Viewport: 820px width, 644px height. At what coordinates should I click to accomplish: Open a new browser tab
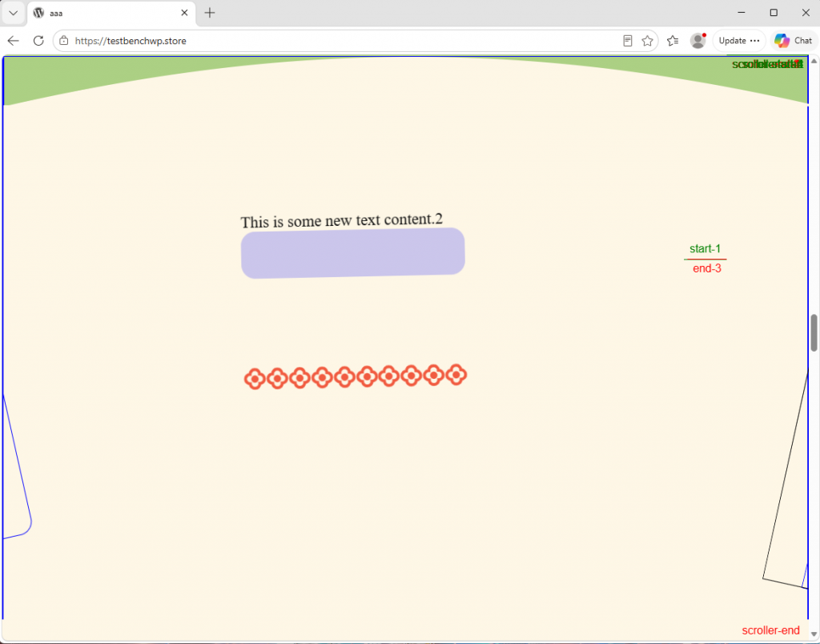pos(210,13)
